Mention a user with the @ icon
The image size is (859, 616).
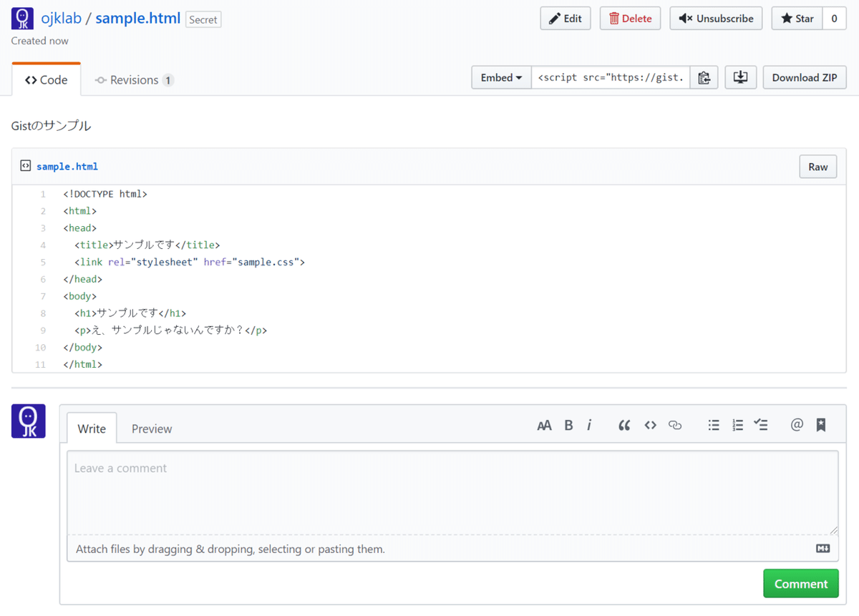(x=797, y=425)
